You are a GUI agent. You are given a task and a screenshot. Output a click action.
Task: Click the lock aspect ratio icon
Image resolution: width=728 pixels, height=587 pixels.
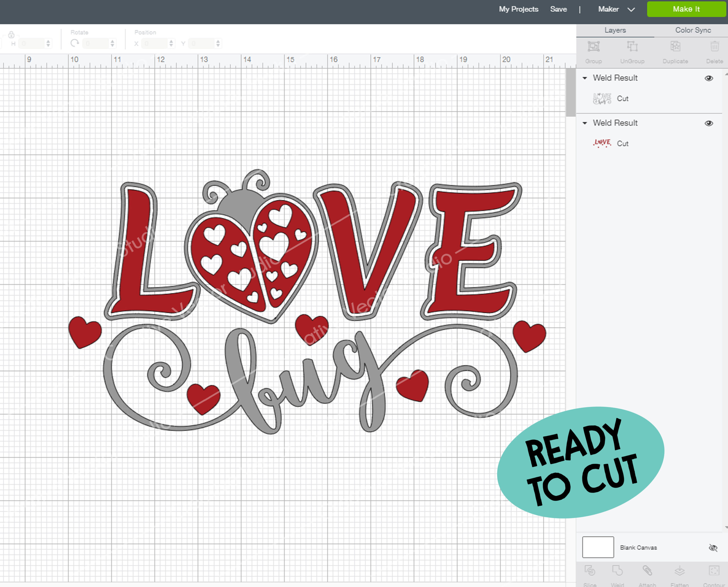point(11,34)
